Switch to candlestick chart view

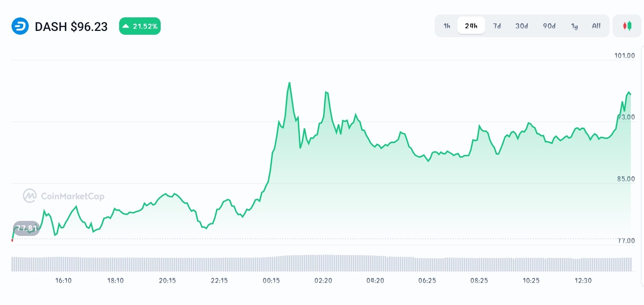click(627, 26)
